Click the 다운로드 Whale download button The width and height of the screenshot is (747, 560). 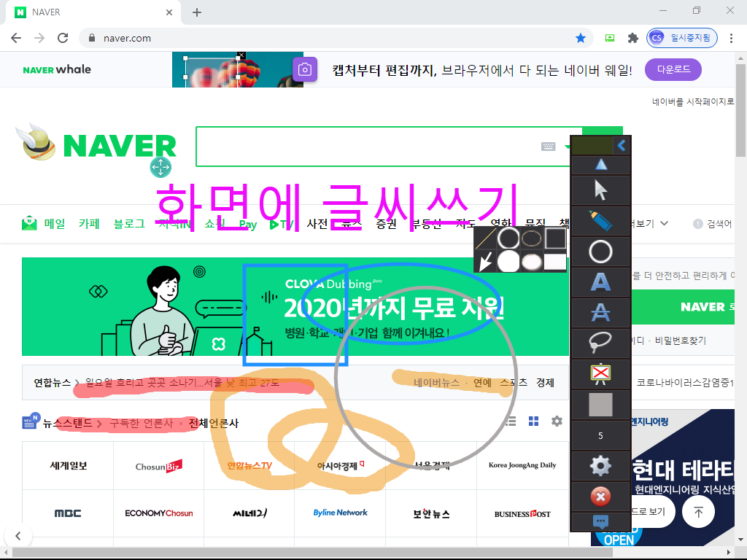[x=673, y=69]
